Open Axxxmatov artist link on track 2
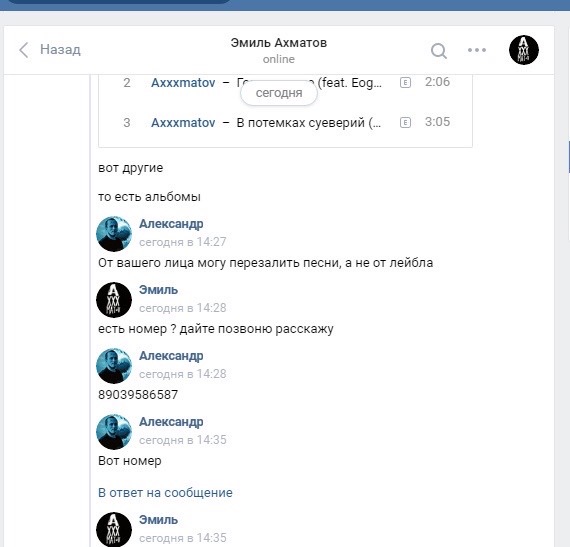 point(183,83)
